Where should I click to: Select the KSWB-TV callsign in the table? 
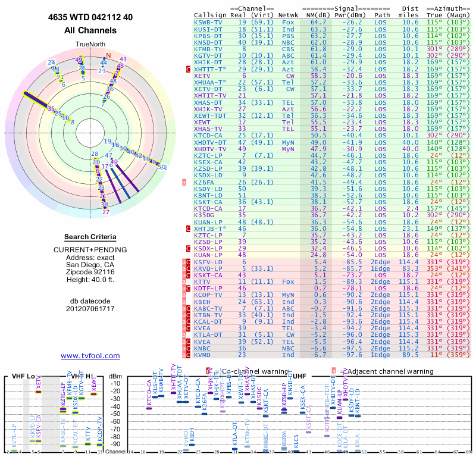tap(208, 22)
